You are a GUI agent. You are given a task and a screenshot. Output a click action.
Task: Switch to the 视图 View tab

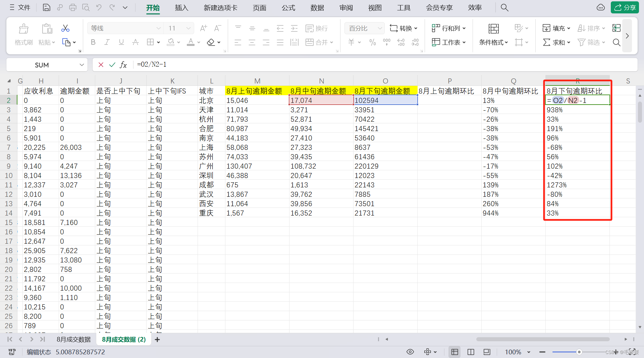pos(375,7)
